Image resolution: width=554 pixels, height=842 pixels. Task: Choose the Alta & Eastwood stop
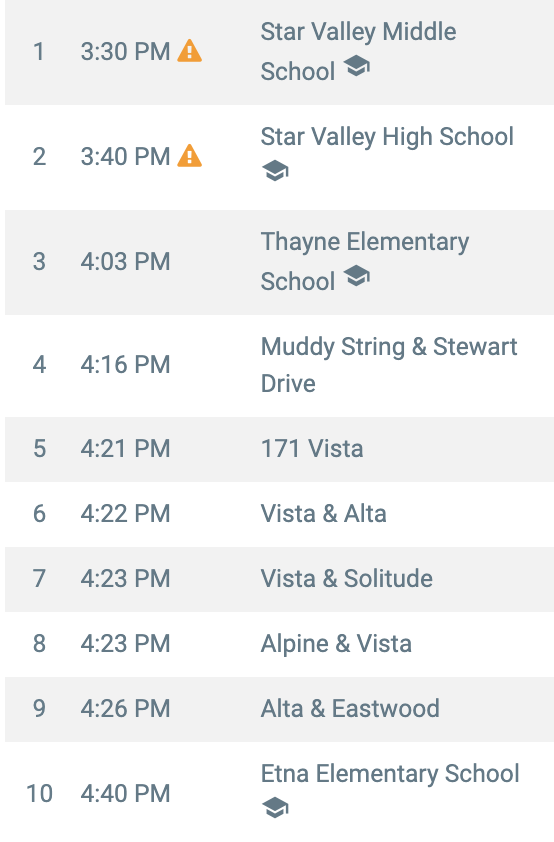pos(279,709)
